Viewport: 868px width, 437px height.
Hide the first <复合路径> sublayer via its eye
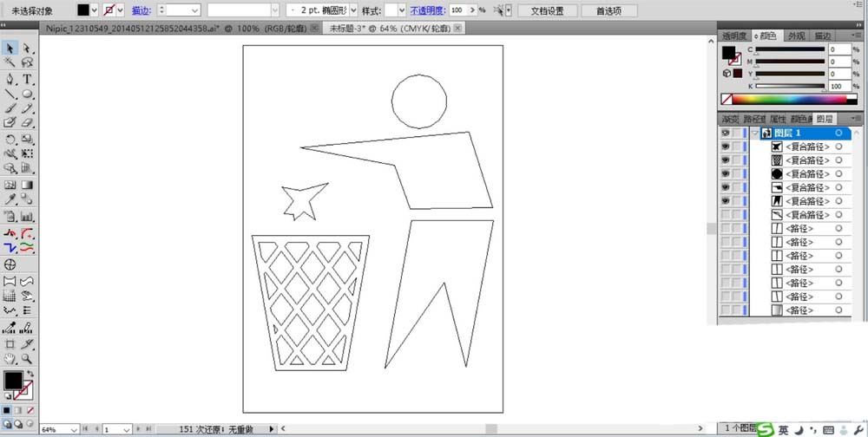tap(725, 147)
